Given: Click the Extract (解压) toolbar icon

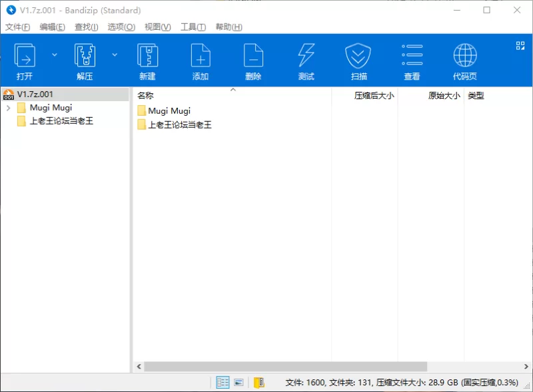Looking at the screenshot, I should [85, 56].
